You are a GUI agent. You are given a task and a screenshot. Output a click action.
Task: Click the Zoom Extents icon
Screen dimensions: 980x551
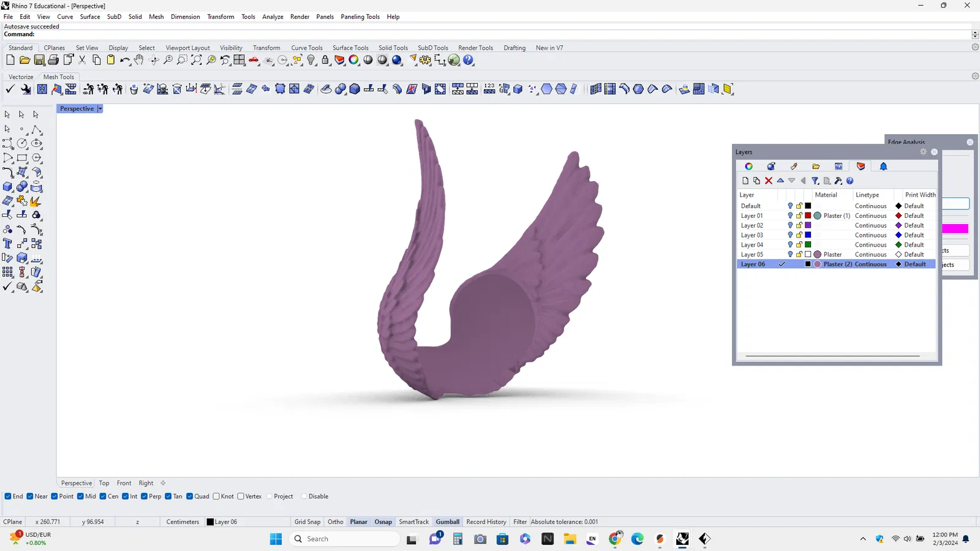197,60
